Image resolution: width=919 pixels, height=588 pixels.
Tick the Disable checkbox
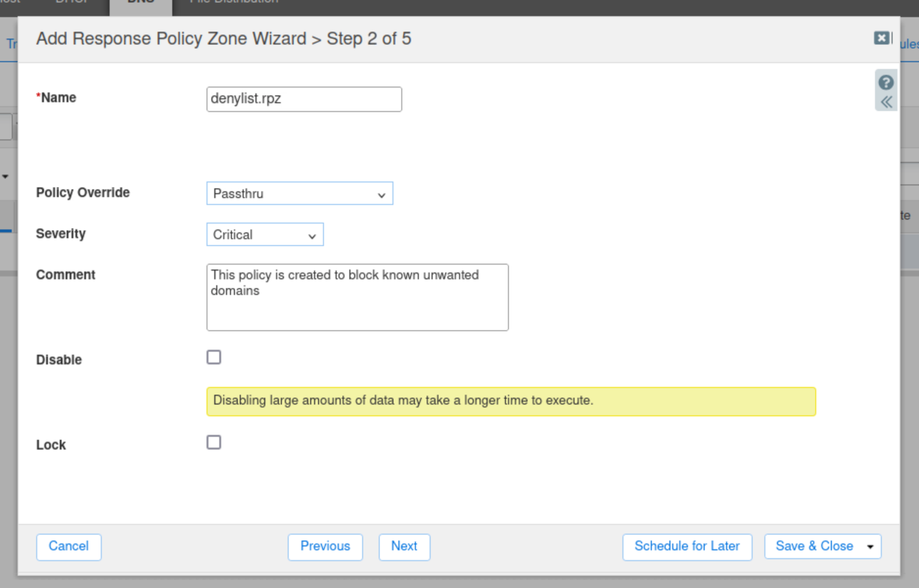[214, 358]
